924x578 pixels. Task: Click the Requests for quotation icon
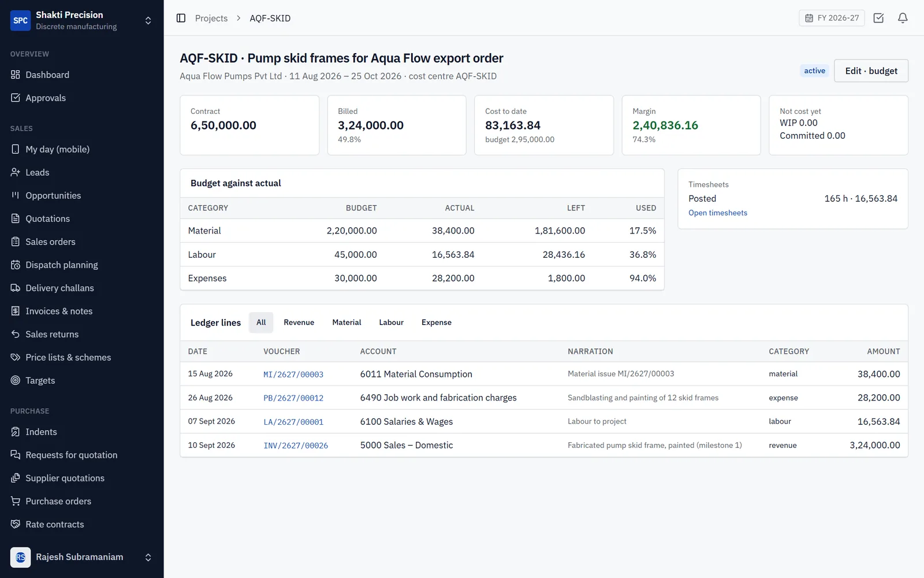pyautogui.click(x=16, y=455)
